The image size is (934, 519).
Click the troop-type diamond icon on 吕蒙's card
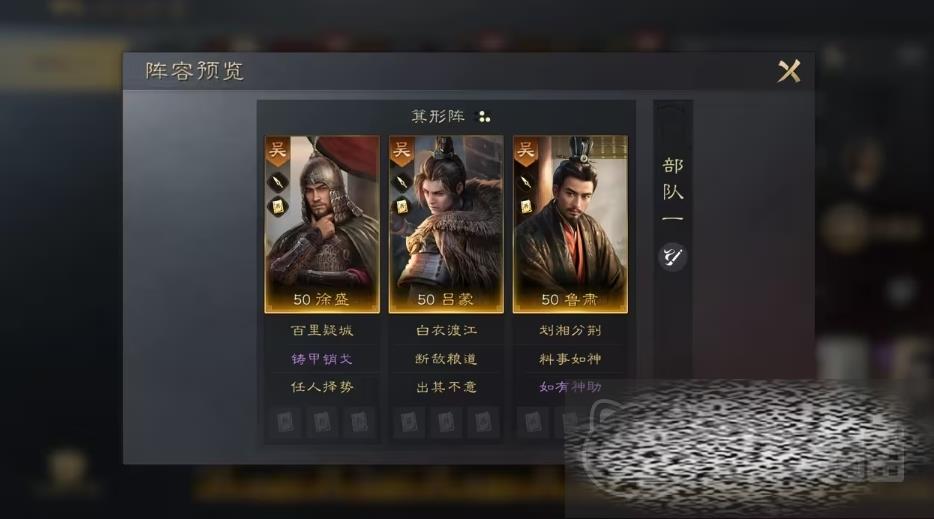[402, 182]
